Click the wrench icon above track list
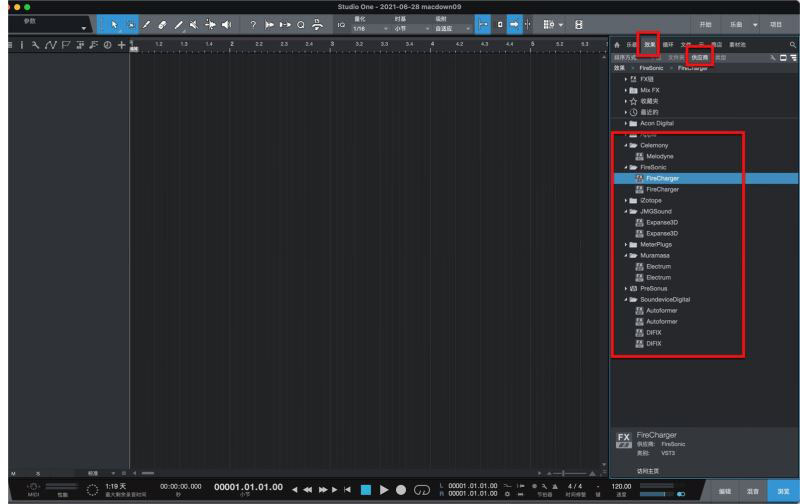Image resolution: width=800 pixels, height=504 pixels. point(35,45)
